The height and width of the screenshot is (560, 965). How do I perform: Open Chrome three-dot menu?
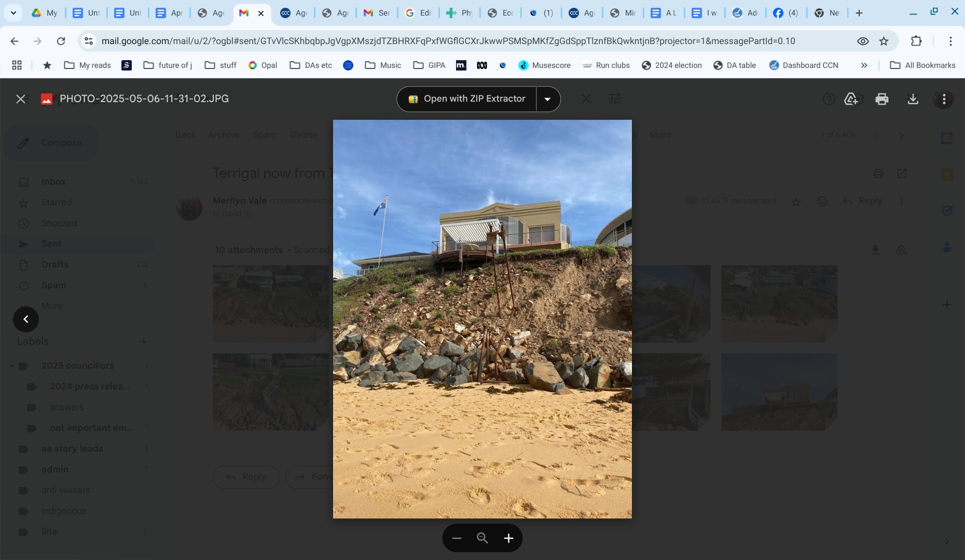click(x=950, y=41)
